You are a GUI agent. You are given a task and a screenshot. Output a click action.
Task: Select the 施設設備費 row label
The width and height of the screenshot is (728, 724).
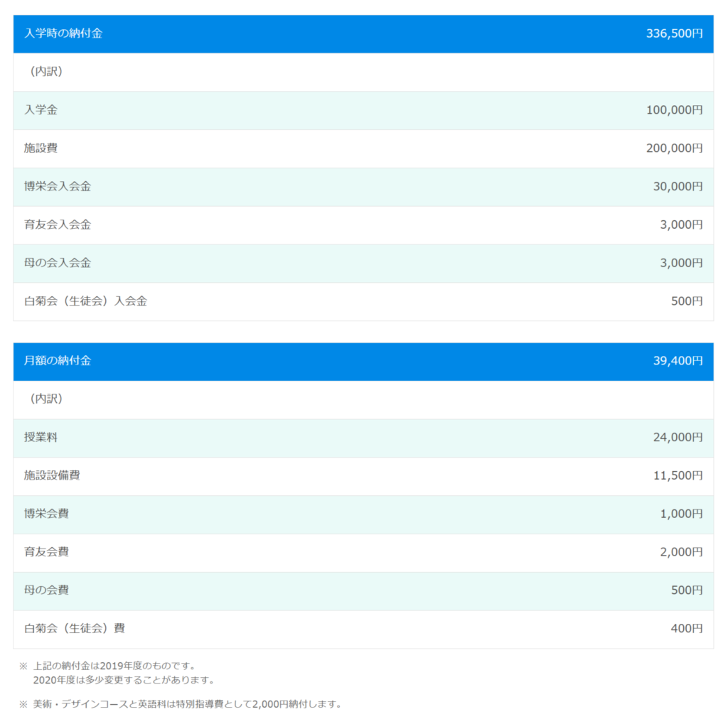(52, 475)
